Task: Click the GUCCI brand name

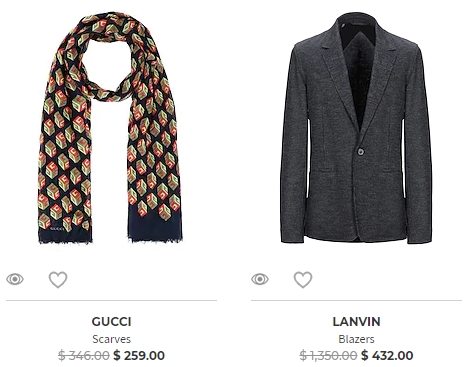Action: pos(111,322)
